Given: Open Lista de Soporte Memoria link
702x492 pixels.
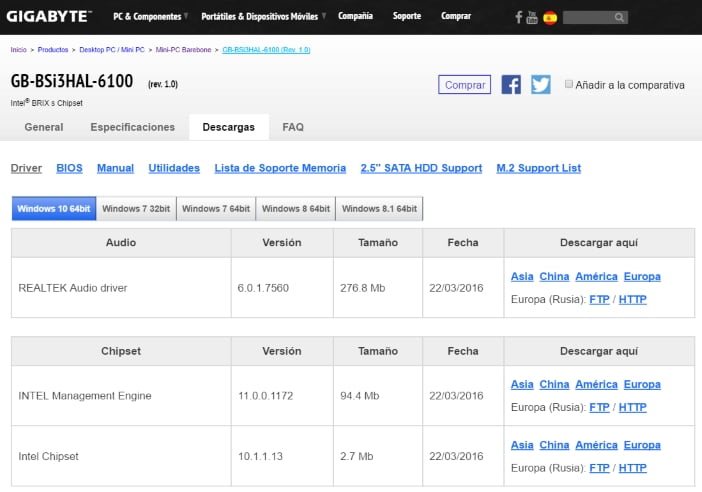Looking at the screenshot, I should (280, 168).
